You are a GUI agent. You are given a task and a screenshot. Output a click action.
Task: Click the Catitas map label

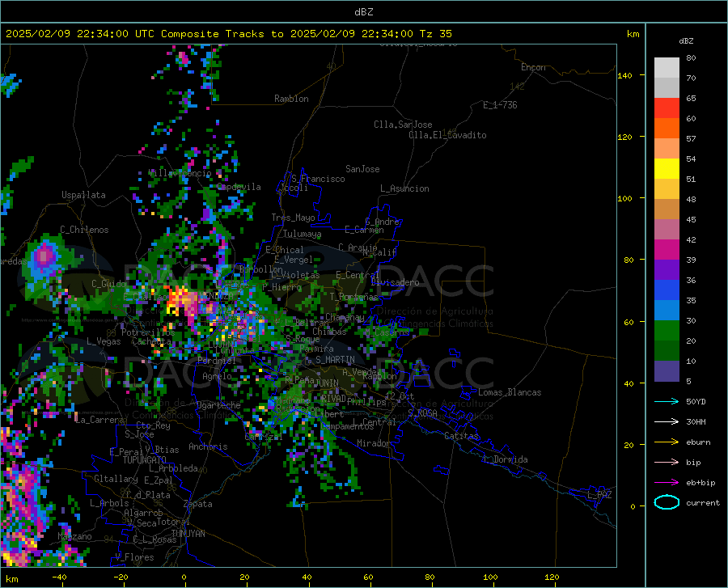click(x=461, y=436)
